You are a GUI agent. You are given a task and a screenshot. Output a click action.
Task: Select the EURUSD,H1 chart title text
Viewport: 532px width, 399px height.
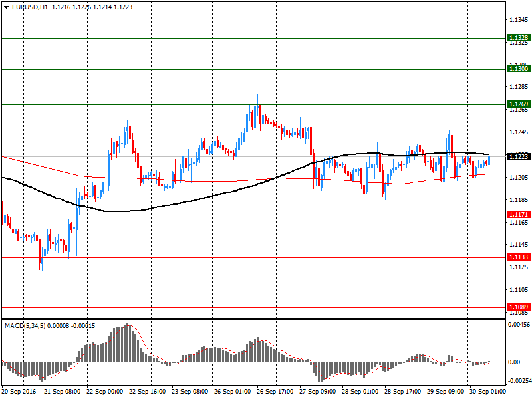click(30, 7)
